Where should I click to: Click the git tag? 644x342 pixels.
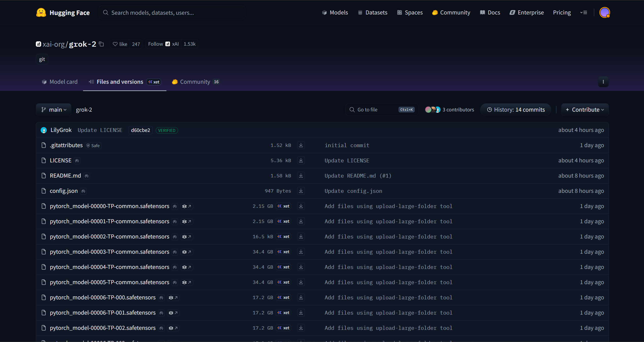(42, 59)
